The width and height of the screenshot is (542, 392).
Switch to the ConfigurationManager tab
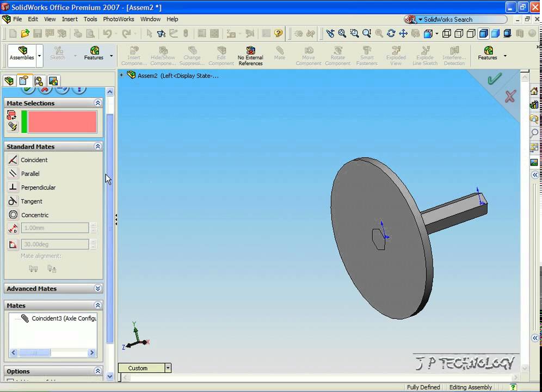tap(39, 81)
